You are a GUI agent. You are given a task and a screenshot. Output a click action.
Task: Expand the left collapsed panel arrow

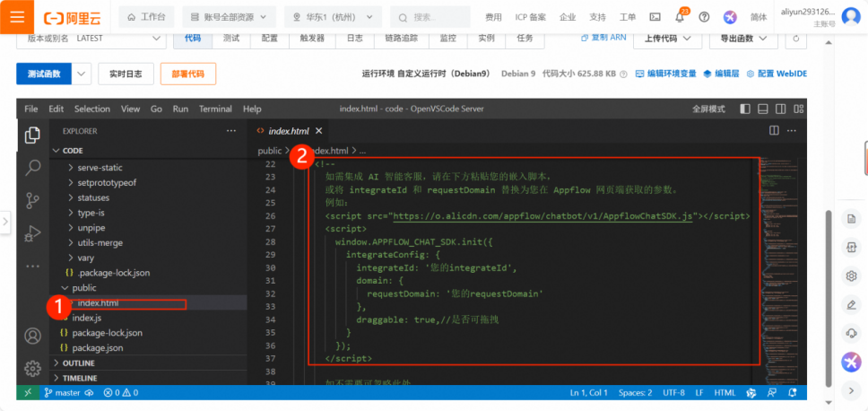[x=5, y=221]
